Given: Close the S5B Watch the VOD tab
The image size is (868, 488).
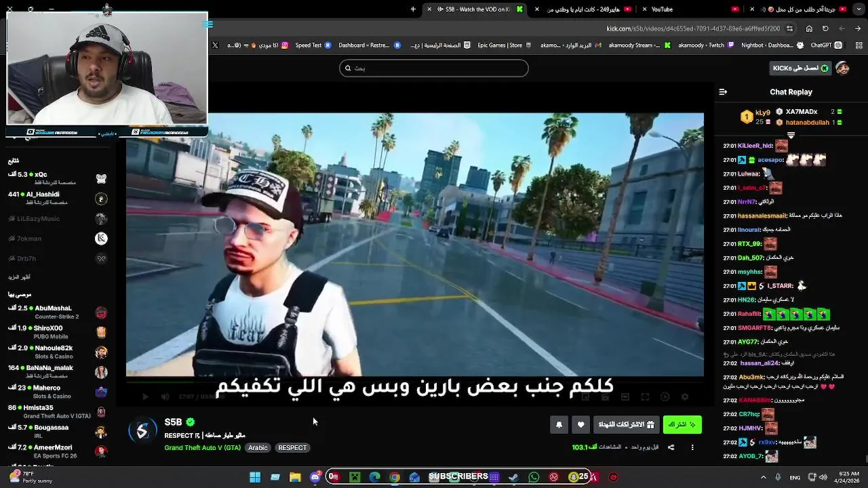Looking at the screenshot, I should pos(429,9).
